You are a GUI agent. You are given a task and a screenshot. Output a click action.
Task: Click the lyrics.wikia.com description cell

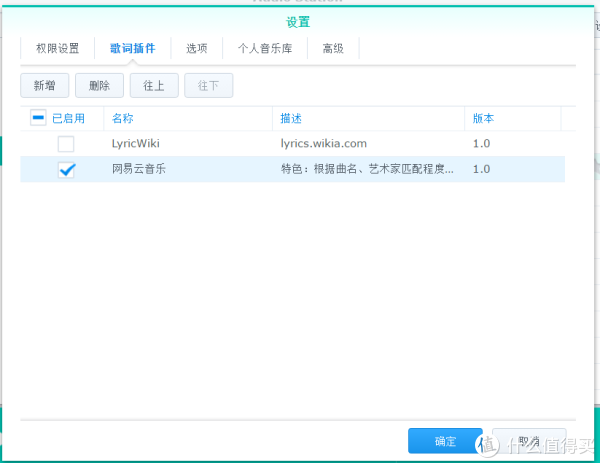pyautogui.click(x=331, y=144)
